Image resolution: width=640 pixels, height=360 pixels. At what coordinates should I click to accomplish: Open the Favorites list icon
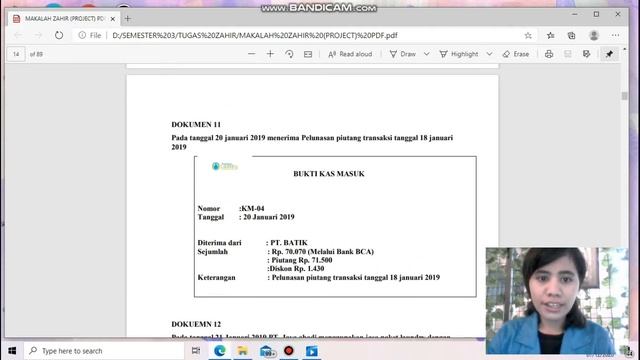[551, 35]
